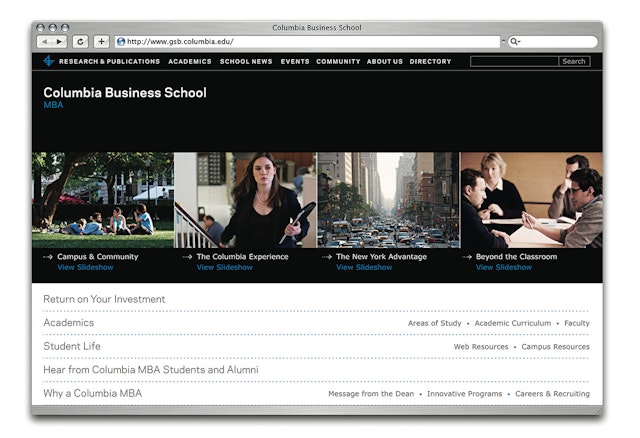
Task: Go to School News in the navbar
Action: 246,62
